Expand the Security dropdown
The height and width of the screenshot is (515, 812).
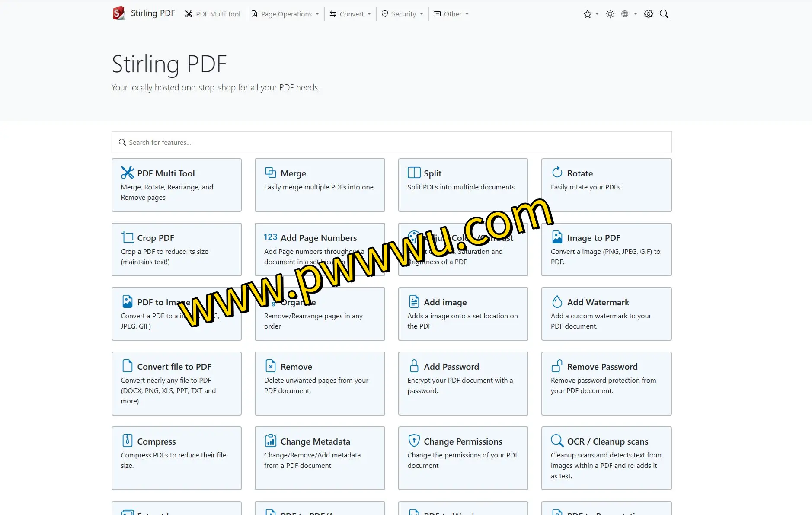tap(402, 13)
